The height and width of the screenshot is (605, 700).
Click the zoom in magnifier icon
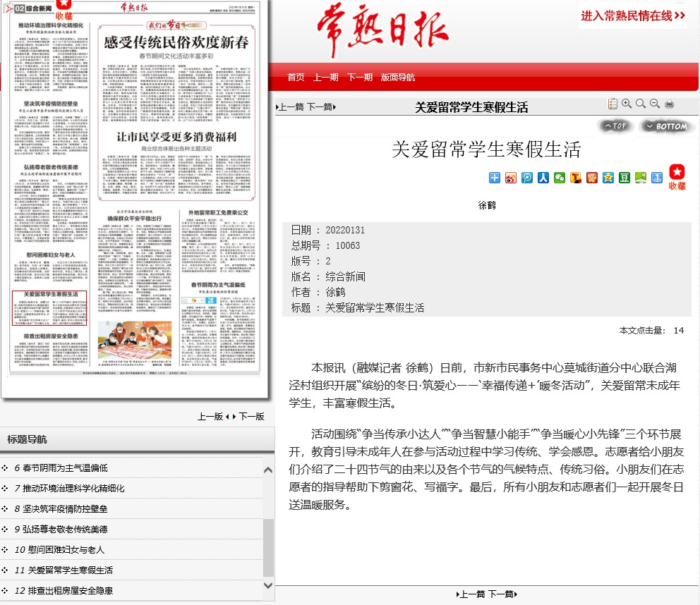coord(627,104)
